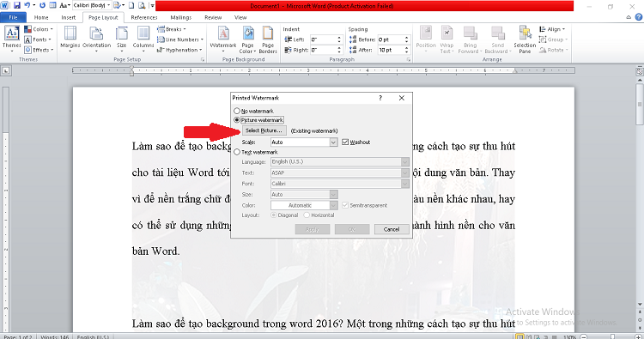Open the Hyphenation dropdown
This screenshot has height=339, width=644.
180,50
